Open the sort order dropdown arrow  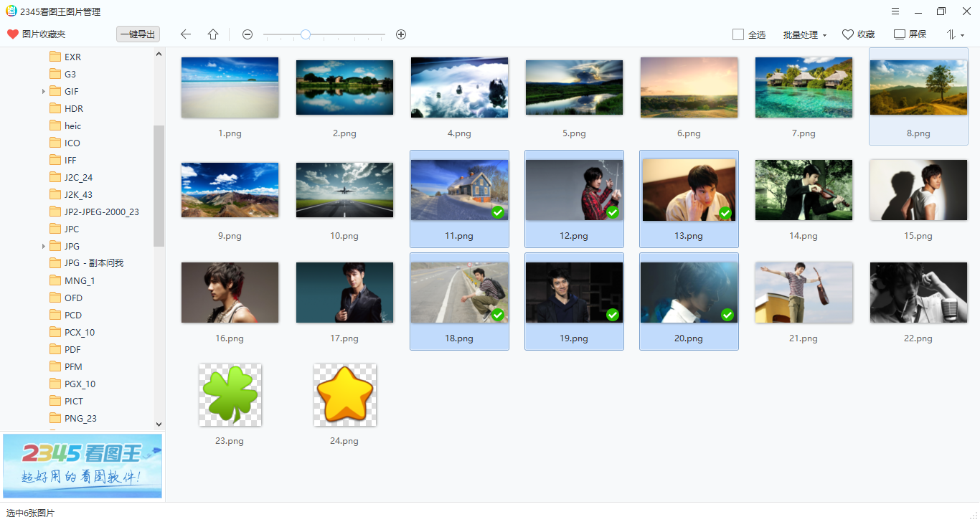(x=963, y=35)
